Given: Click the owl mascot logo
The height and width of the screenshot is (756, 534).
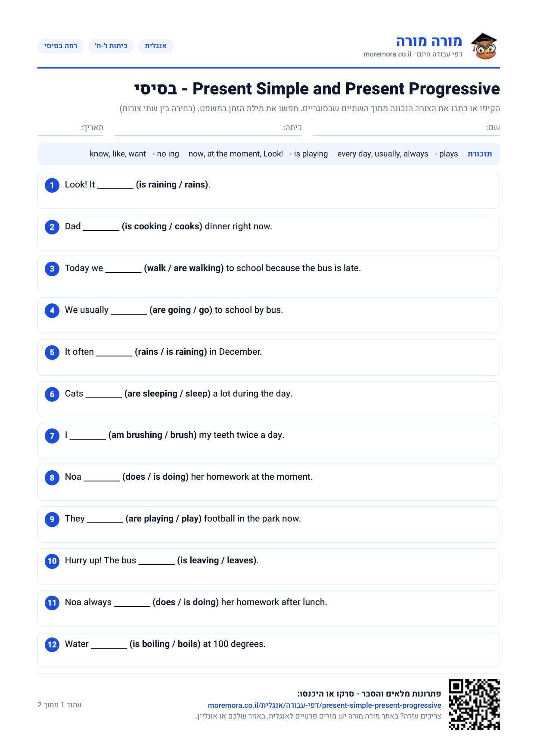Looking at the screenshot, I should click(484, 46).
